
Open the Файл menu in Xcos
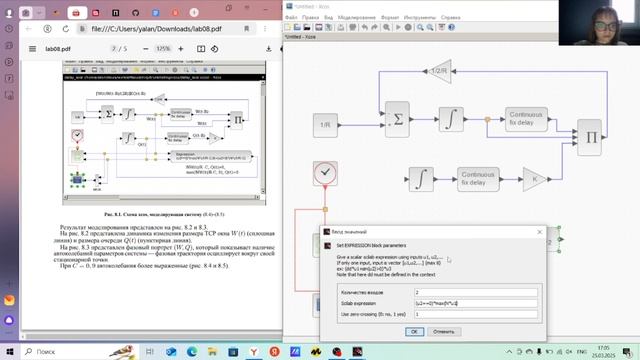click(x=291, y=18)
